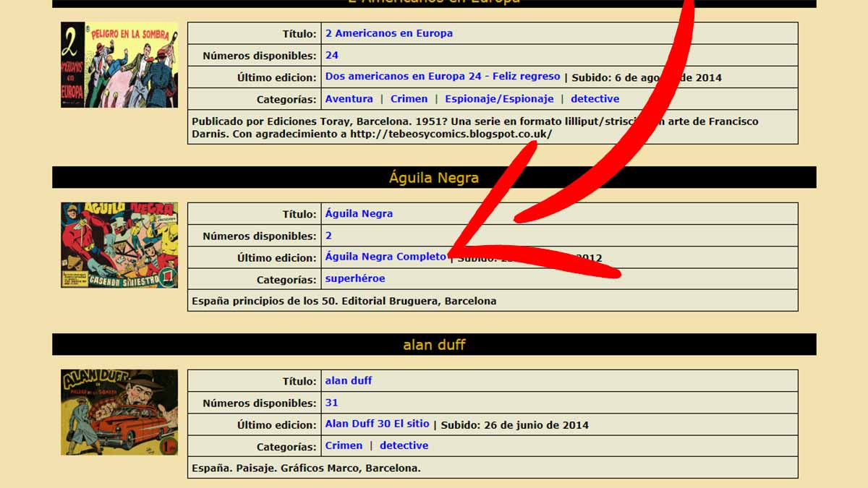
Task: Open the 'Alan Duff 30 El sitio' link
Action: coord(377,424)
